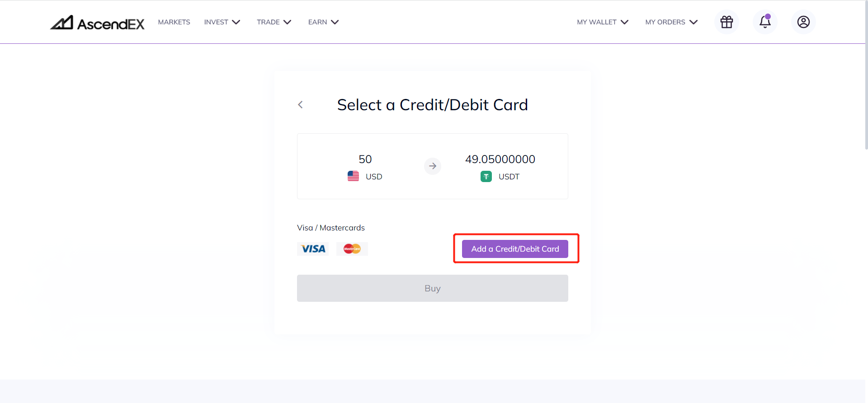Expand the INVEST dropdown menu

pyautogui.click(x=222, y=22)
